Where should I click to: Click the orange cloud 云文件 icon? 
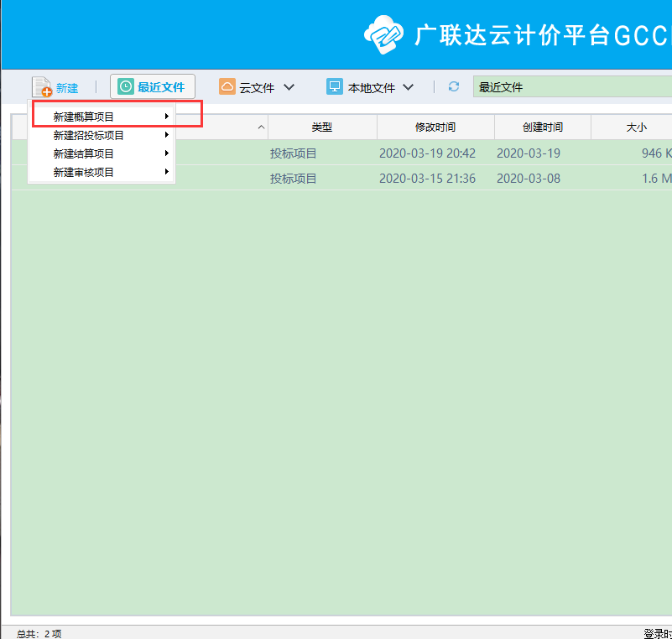pos(227,86)
